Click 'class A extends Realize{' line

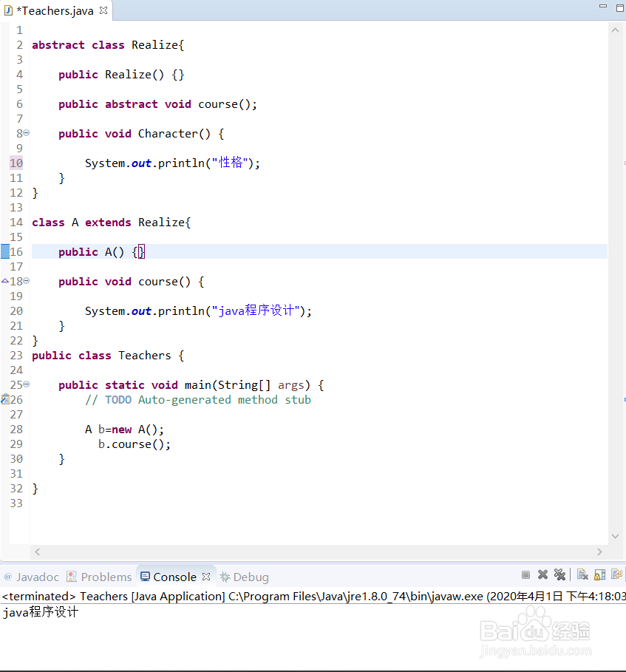pyautogui.click(x=112, y=223)
